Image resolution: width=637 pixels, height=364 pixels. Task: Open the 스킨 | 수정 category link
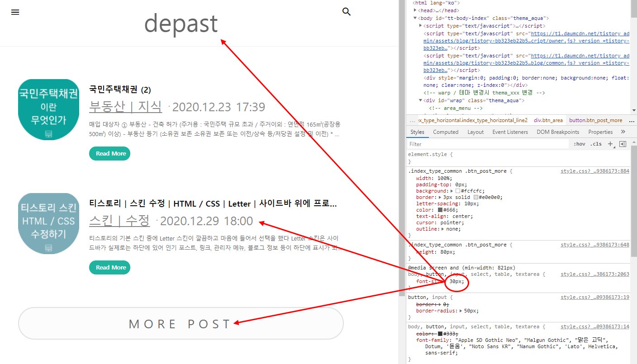[x=119, y=220]
